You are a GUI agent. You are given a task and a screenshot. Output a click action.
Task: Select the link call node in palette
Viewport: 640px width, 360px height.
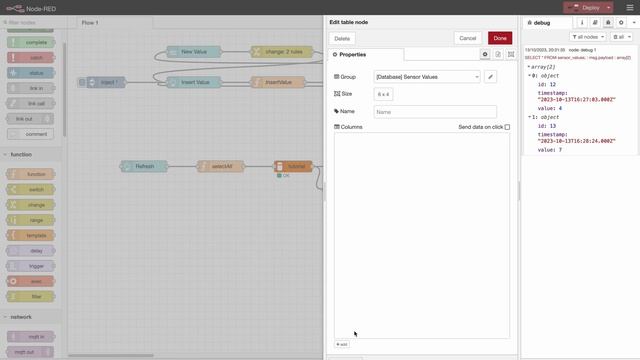click(x=31, y=104)
